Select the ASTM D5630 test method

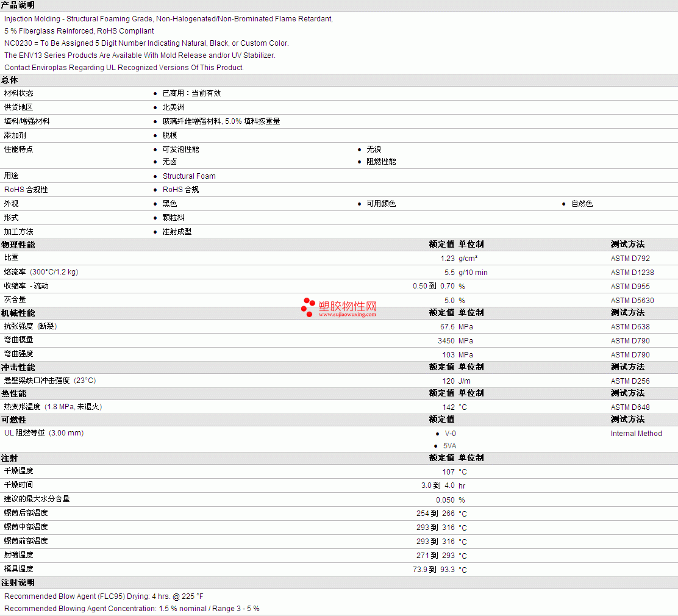click(632, 301)
